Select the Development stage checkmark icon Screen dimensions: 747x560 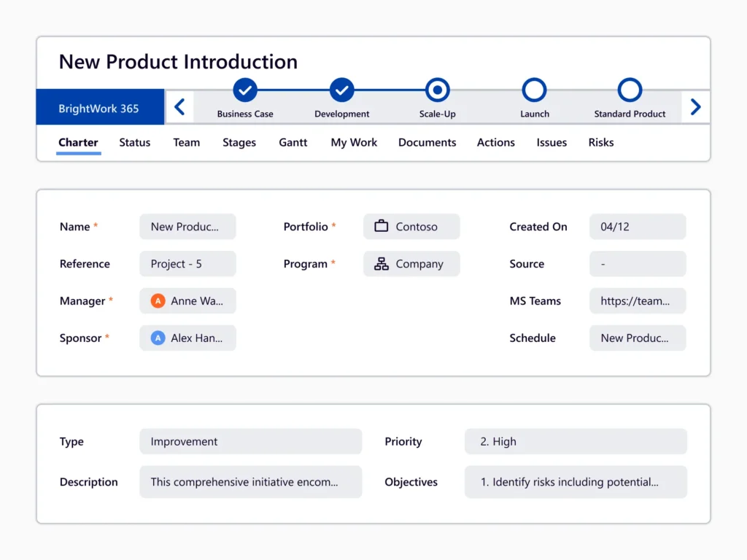[x=341, y=88]
